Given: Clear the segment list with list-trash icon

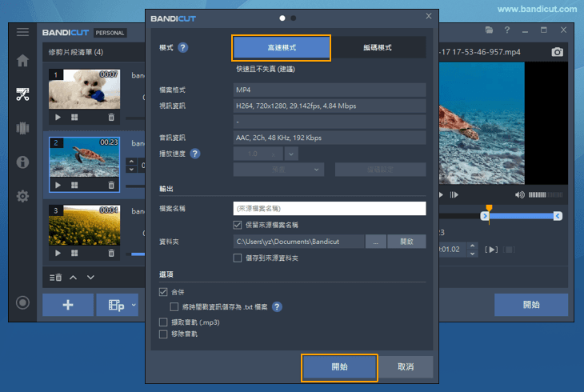Looking at the screenshot, I should (55, 278).
